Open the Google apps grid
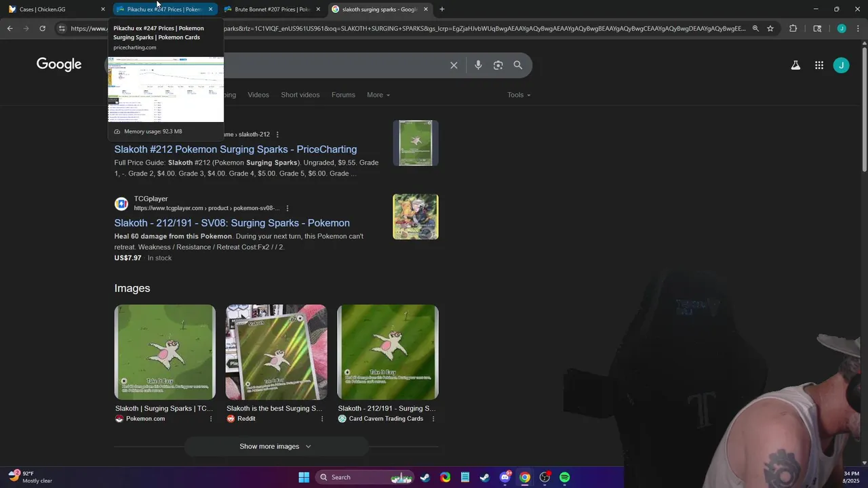 [x=819, y=65]
